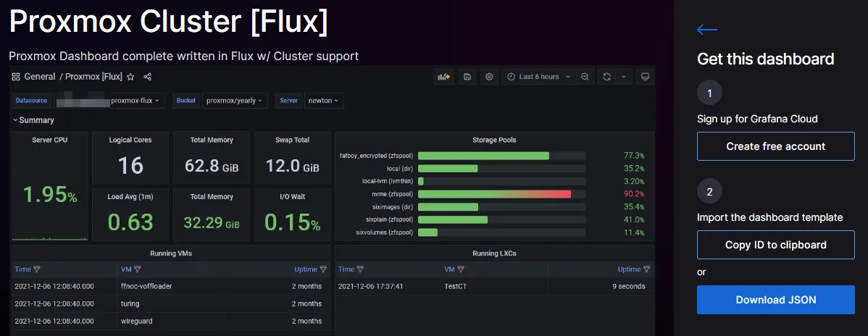Image resolution: width=868 pixels, height=336 pixels.
Task: Collapse the Summary row
Action: click(33, 120)
